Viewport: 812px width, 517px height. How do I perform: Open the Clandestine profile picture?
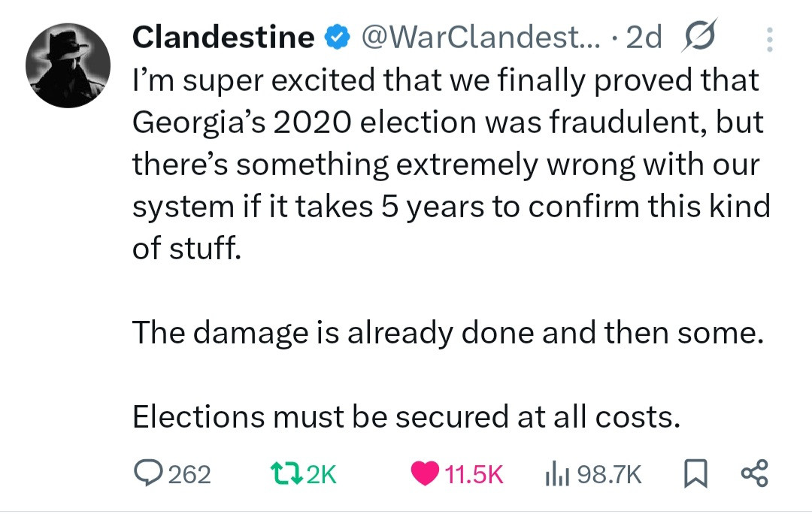click(68, 65)
